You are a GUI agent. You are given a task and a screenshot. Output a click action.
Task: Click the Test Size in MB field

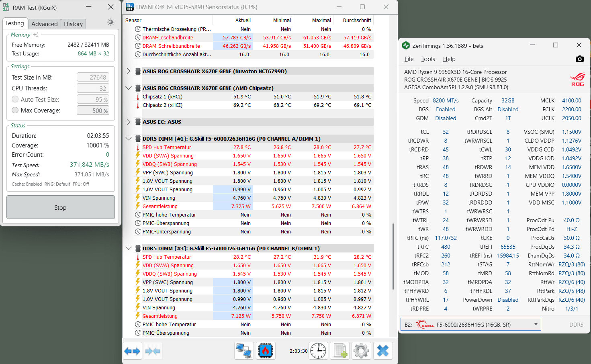click(x=93, y=77)
